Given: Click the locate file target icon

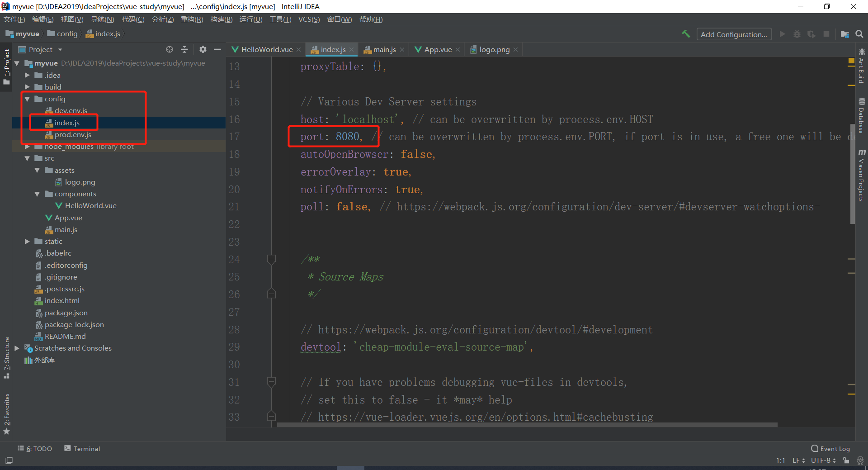Looking at the screenshot, I should tap(170, 49).
